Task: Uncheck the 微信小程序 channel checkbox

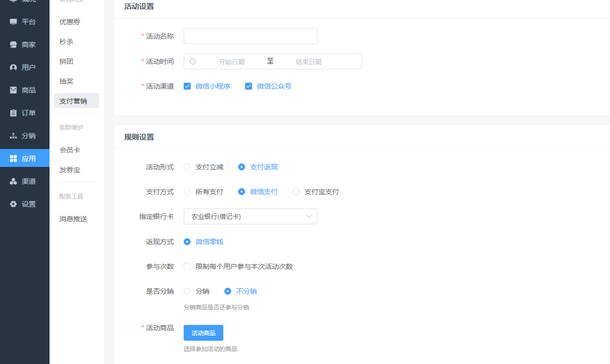Action: click(187, 86)
